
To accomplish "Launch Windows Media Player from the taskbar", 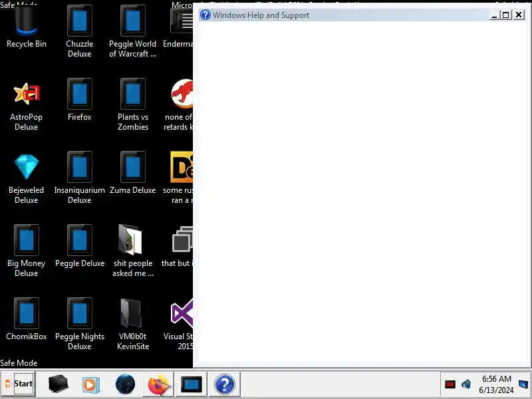I will (90, 385).
